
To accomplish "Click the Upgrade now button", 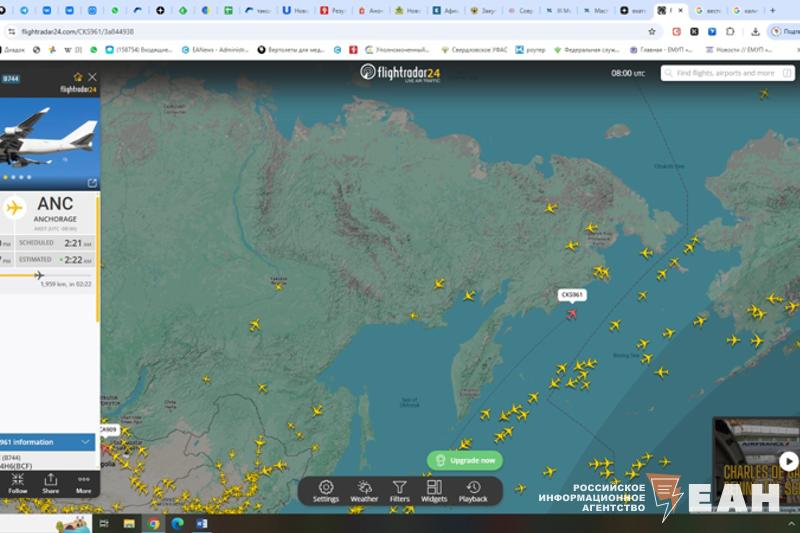I will [465, 460].
